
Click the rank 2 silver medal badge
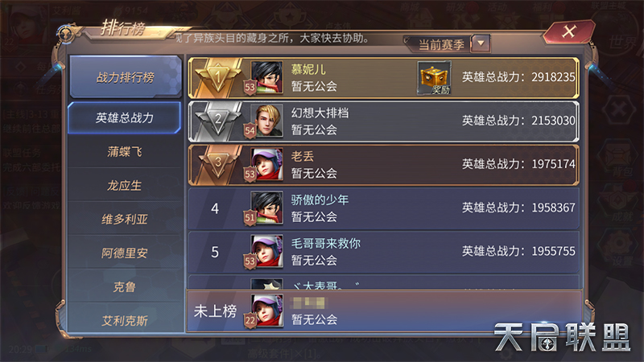(217, 121)
